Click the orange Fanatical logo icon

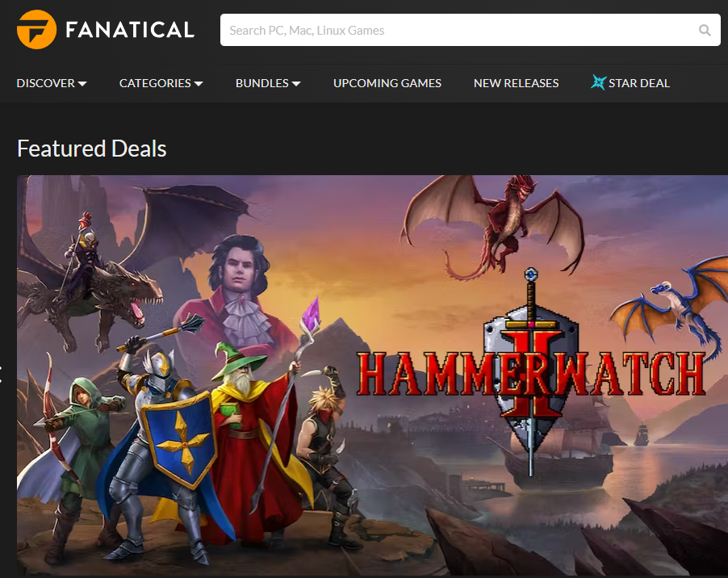(36, 30)
